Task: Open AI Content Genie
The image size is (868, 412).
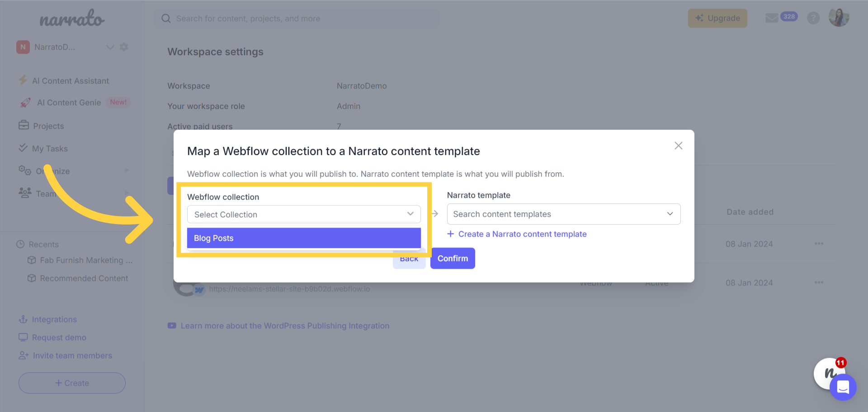Action: coord(69,103)
